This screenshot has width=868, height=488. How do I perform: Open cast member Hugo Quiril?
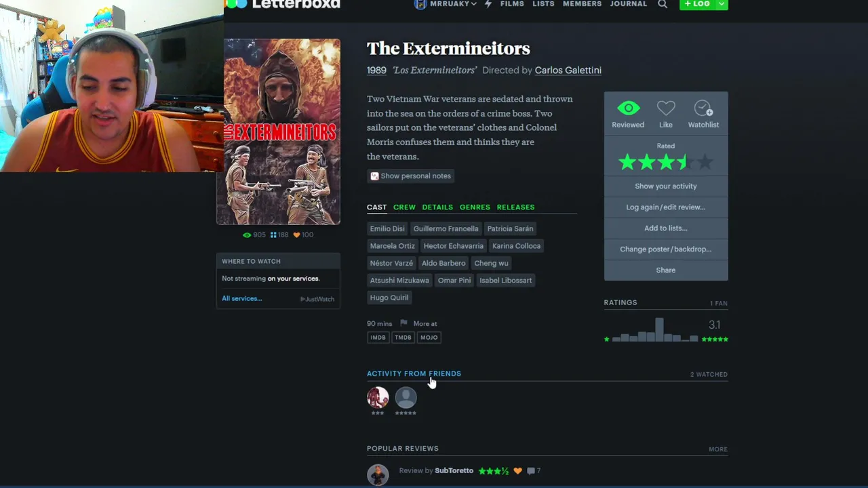pos(389,298)
